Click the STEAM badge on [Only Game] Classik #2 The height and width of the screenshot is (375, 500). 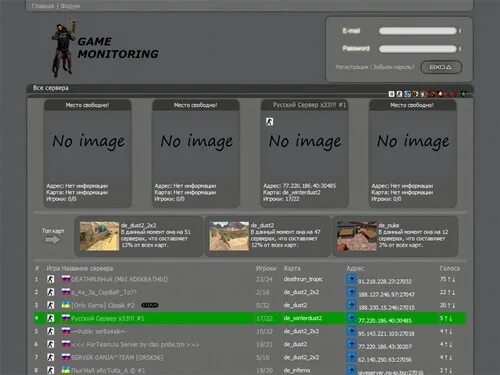(150, 305)
